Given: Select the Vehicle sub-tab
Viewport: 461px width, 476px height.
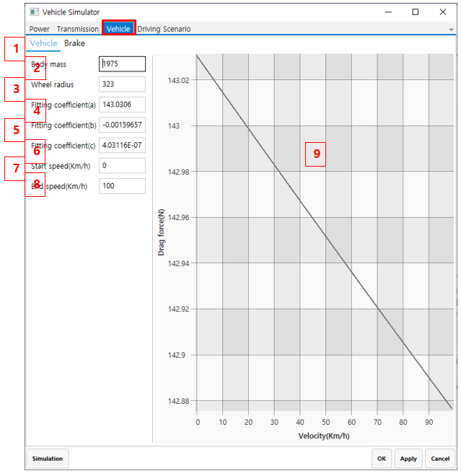Looking at the screenshot, I should click(43, 43).
